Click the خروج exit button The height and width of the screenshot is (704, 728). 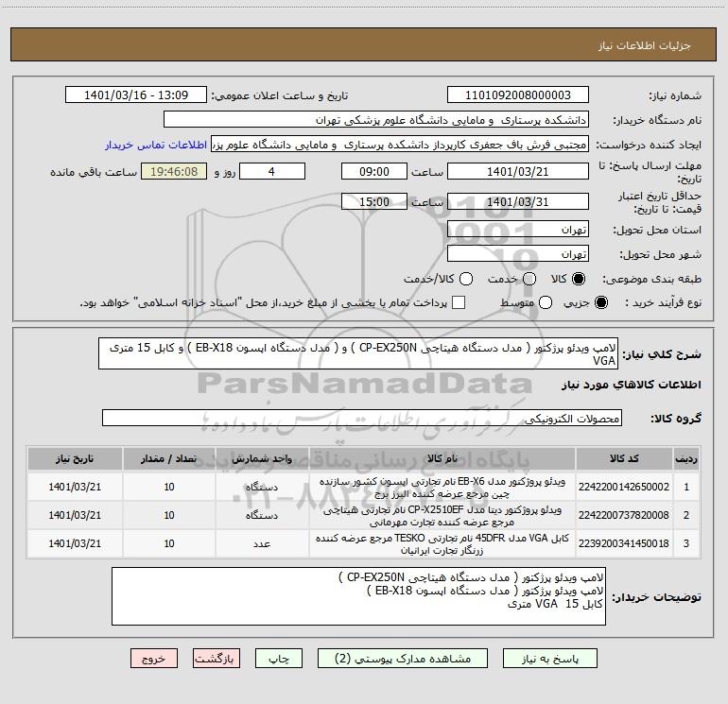click(154, 659)
